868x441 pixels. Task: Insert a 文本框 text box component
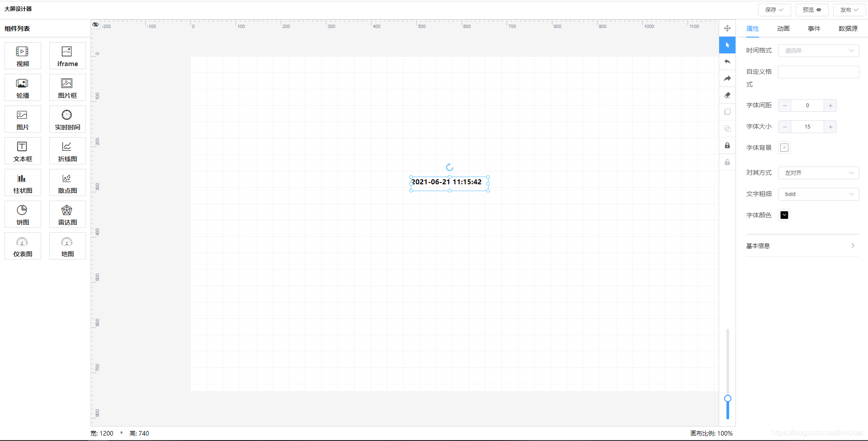coord(23,151)
